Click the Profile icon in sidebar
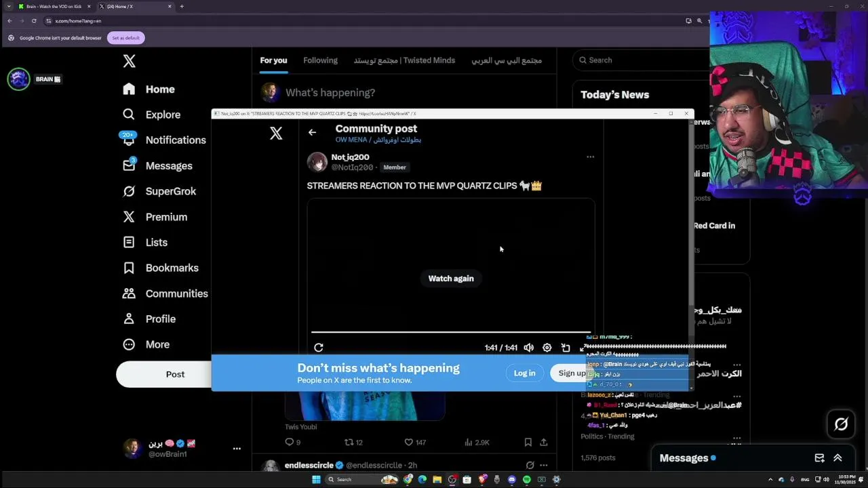Screen dimensions: 868x488 pyautogui.click(x=129, y=319)
